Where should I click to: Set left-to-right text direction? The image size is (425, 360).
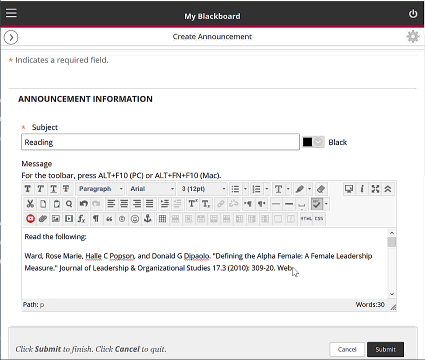(248, 204)
